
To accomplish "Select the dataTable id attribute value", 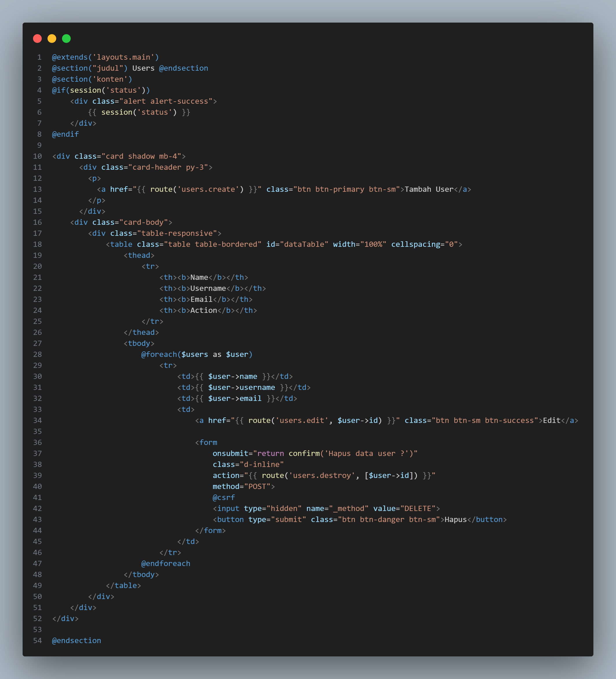I will pos(304,244).
